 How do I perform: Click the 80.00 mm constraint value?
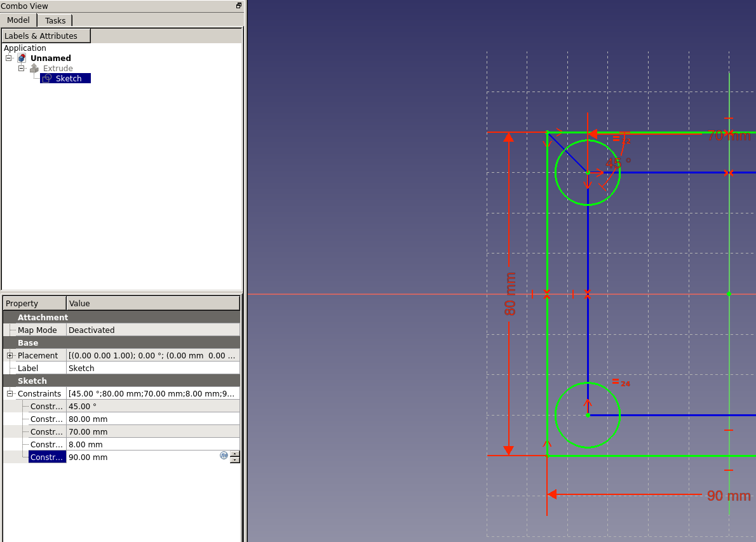(153, 419)
